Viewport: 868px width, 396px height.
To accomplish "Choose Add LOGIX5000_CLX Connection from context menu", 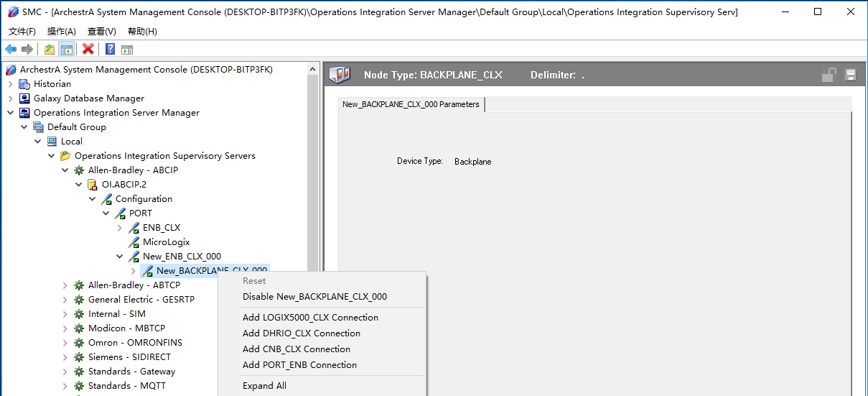I will coord(310,317).
